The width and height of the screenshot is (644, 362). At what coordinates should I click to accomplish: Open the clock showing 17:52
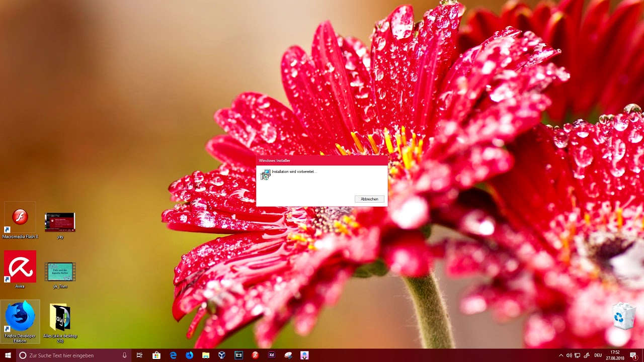(x=615, y=355)
